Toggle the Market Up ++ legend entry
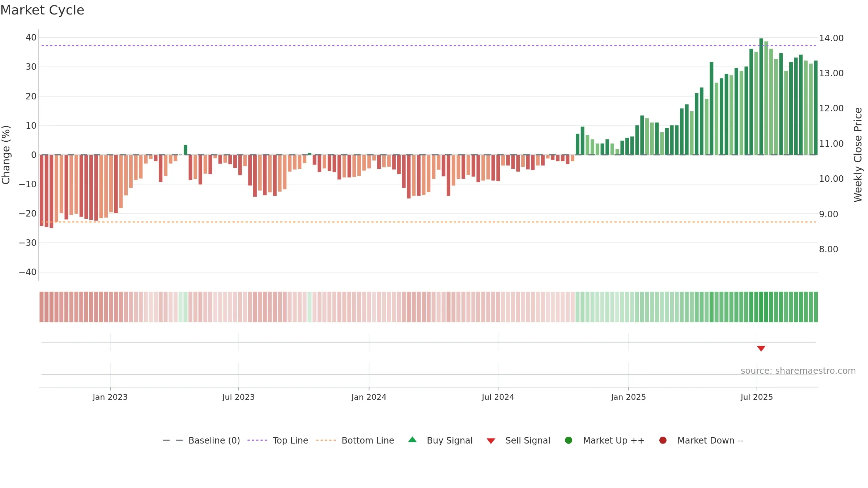 [604, 440]
